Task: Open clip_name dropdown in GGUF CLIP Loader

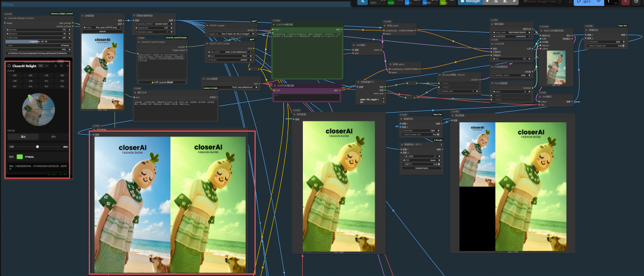Action: click(x=230, y=52)
